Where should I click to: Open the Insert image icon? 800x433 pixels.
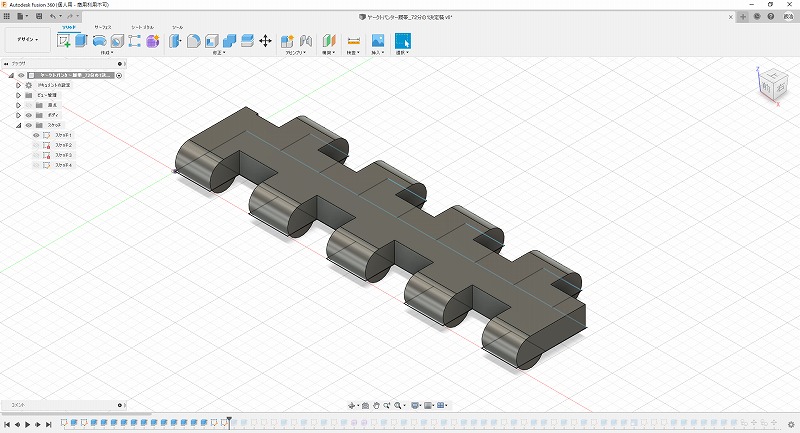click(x=378, y=41)
